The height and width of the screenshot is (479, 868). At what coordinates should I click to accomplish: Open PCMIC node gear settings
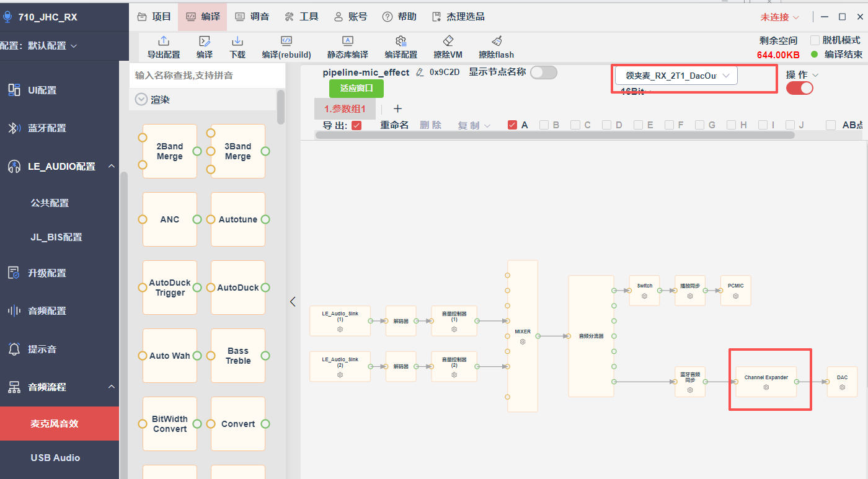coord(735,296)
